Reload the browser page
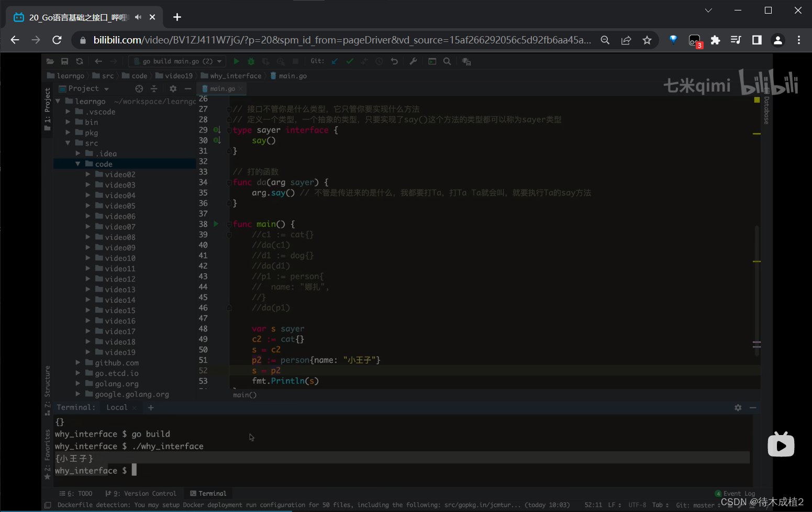The width and height of the screenshot is (812, 512). pyautogui.click(x=57, y=40)
